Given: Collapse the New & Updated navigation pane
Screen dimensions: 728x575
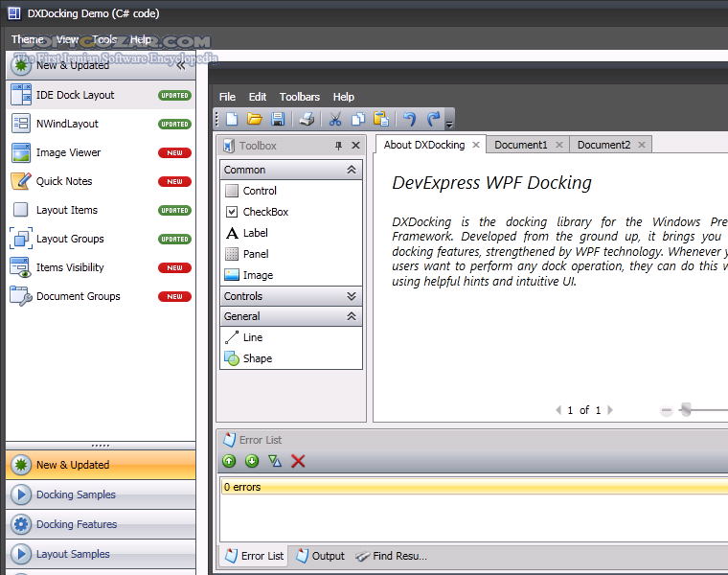Looking at the screenshot, I should [181, 66].
